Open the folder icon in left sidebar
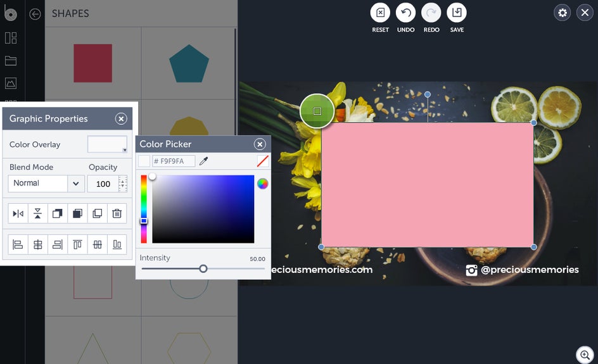The width and height of the screenshot is (598, 364). tap(11, 61)
